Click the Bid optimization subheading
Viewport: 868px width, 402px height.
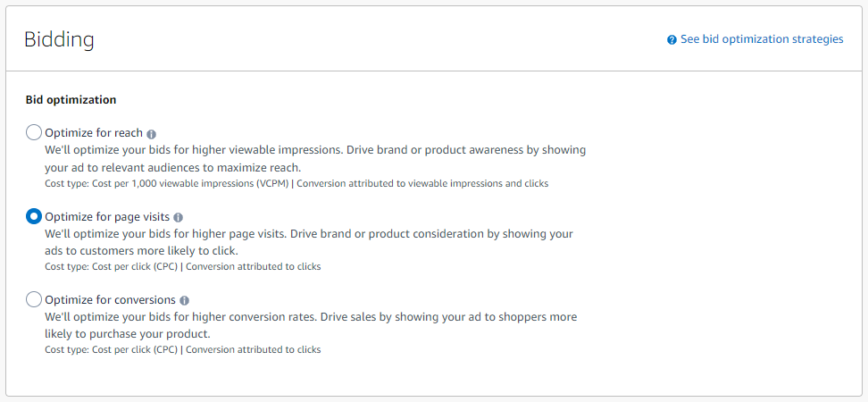(x=71, y=100)
